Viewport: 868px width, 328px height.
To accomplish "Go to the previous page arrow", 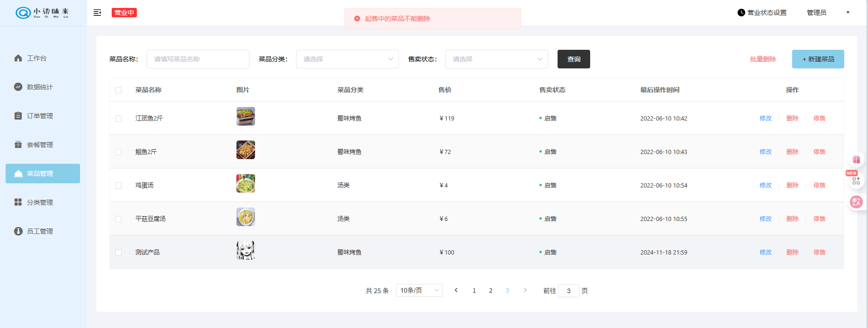I will pyautogui.click(x=456, y=290).
